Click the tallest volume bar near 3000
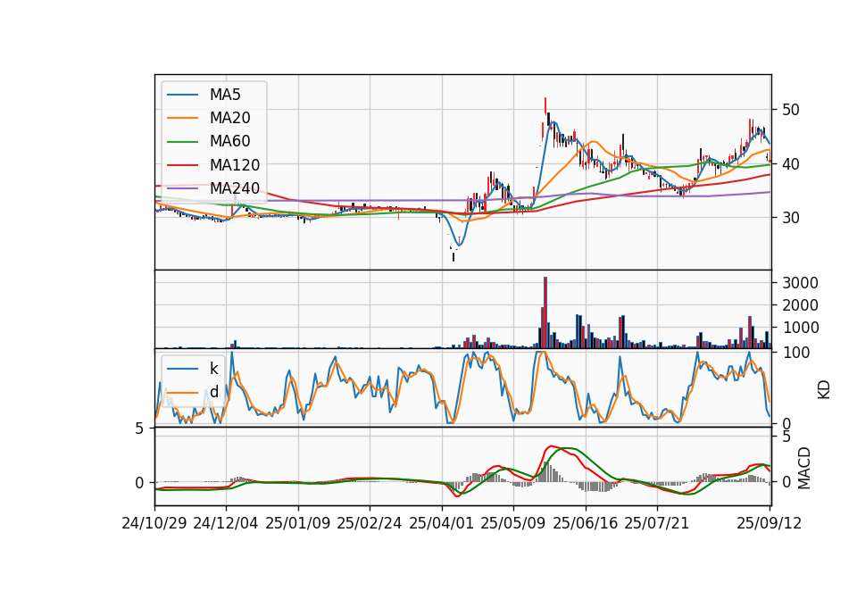857x616 pixels. coord(545,312)
